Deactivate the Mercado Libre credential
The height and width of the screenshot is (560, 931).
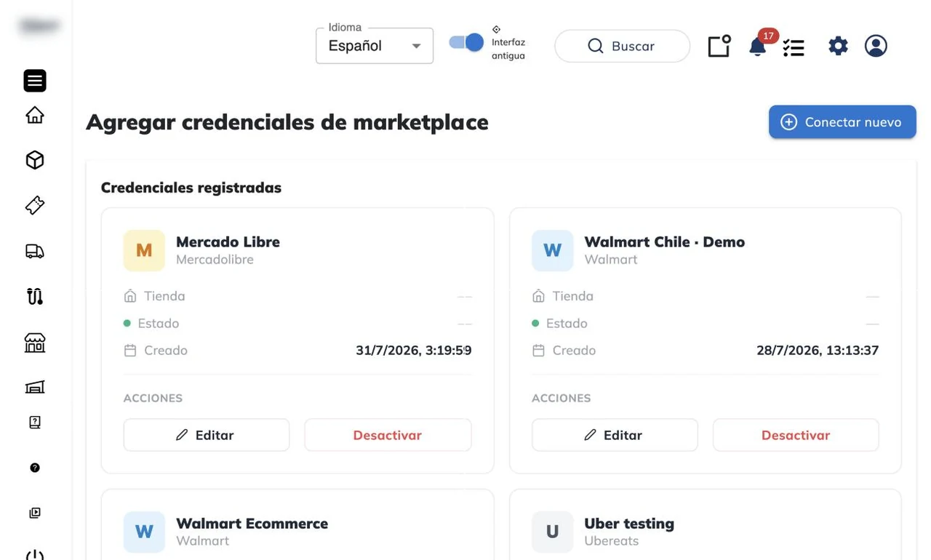[x=388, y=435]
